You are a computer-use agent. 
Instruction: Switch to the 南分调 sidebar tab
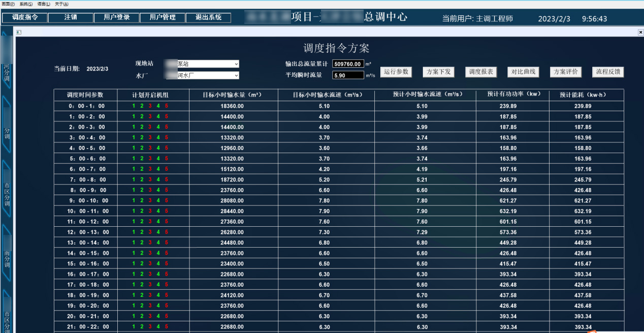tap(7, 257)
